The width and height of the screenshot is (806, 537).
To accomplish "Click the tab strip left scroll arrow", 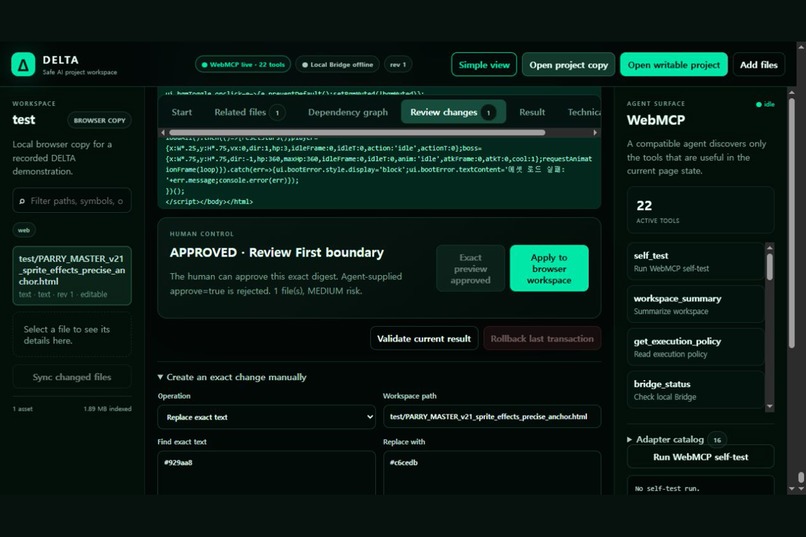I will coord(163,133).
